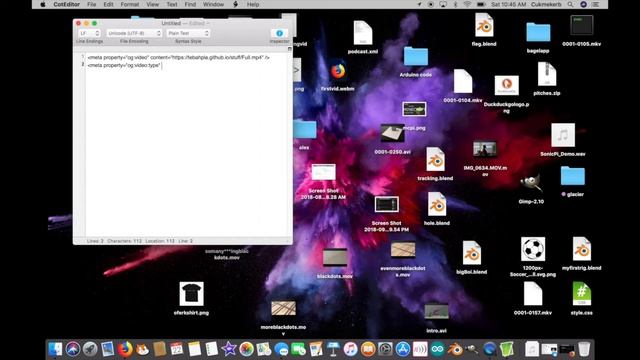Viewport: 640px width, 360px height.
Task: Open the File Encoding Unicode (UTF-8) dropdown
Action: (x=134, y=33)
